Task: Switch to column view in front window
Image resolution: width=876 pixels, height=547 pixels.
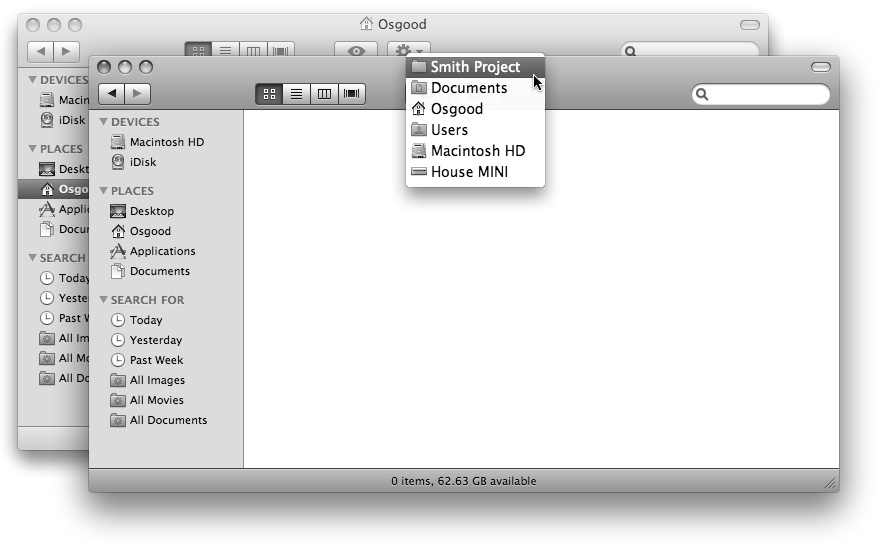Action: [x=323, y=94]
